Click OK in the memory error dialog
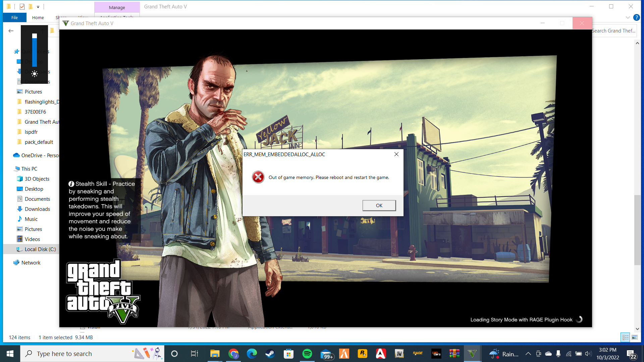Image resolution: width=644 pixels, height=362 pixels. (x=379, y=205)
